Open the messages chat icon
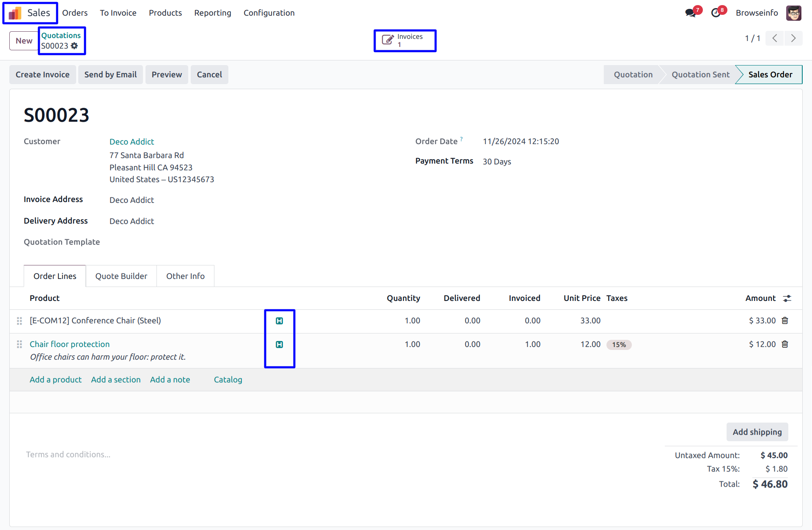 click(x=690, y=13)
